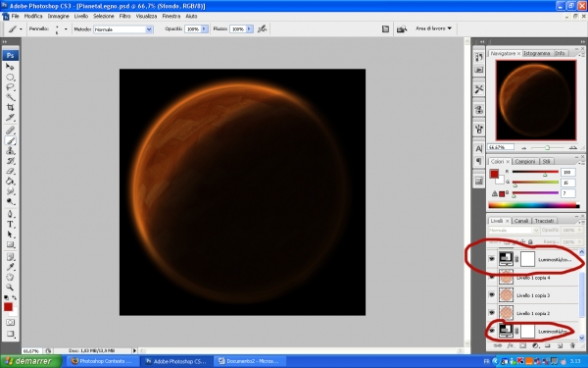Open the Flusso slider arrow
Screen dimensions: 588x368
(x=249, y=28)
